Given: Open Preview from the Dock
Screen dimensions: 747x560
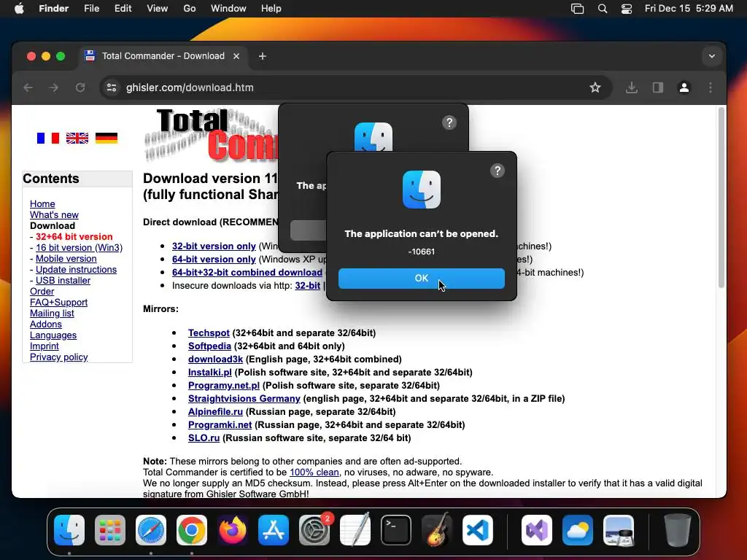Looking at the screenshot, I should [619, 530].
